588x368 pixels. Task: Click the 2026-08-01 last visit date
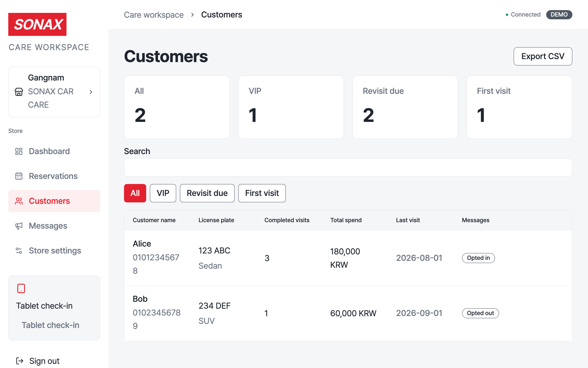pos(419,258)
